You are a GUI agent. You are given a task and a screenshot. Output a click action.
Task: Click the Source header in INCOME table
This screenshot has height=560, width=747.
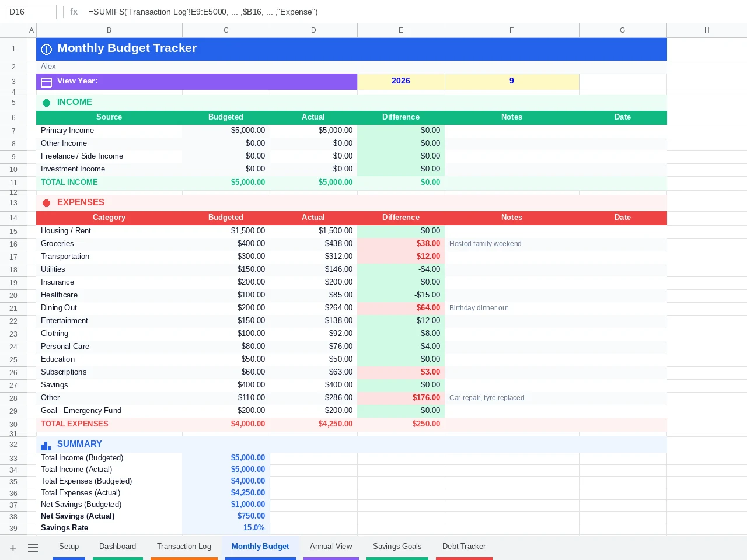pos(109,117)
